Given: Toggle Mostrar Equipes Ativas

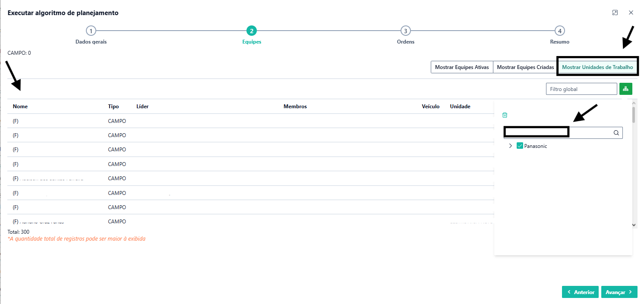Looking at the screenshot, I should 462,67.
